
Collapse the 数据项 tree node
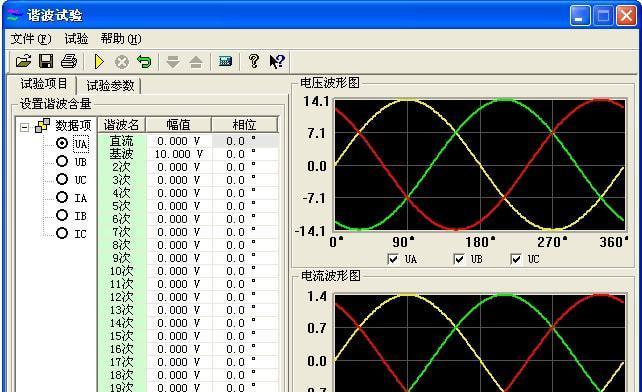click(x=24, y=127)
